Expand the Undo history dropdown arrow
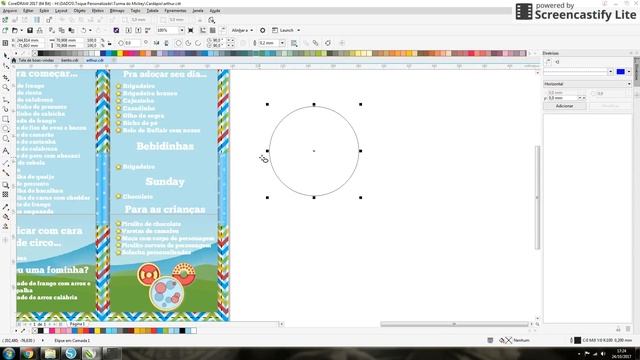The width and height of the screenshot is (640, 360). point(90,30)
